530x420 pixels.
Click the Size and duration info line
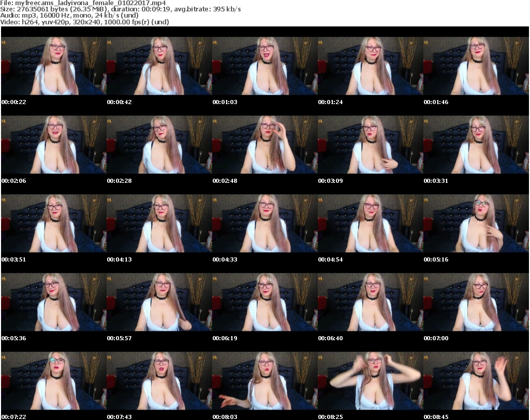120,9
